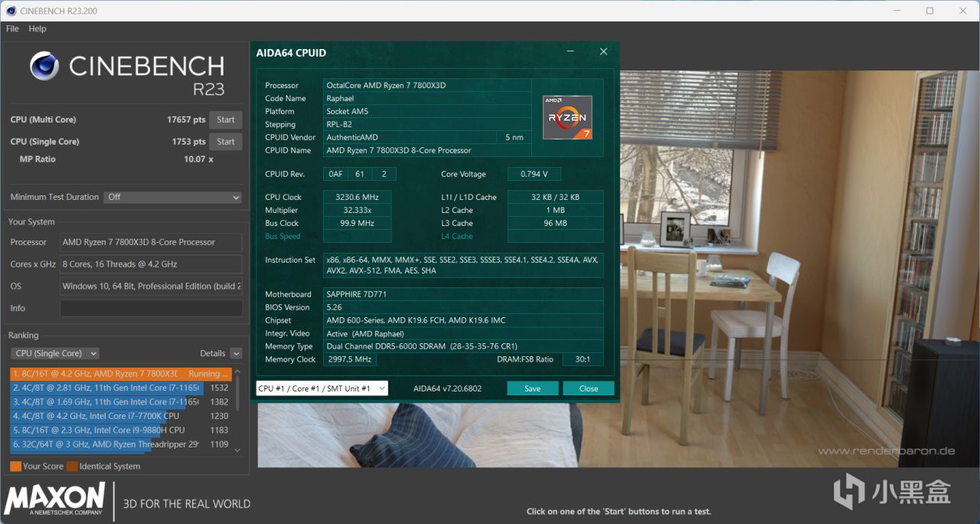This screenshot has height=524, width=980.
Task: Open the CPU (Single Core) ranking dropdown
Action: coord(55,353)
